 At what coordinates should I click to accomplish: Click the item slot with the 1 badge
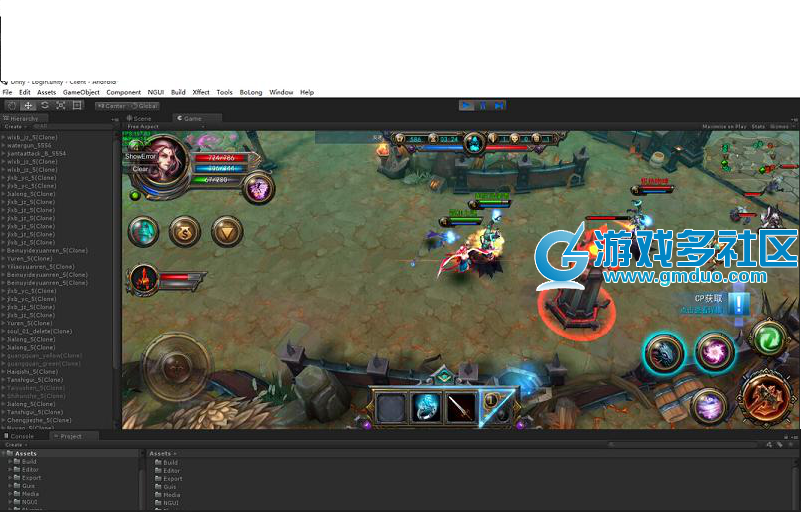pos(496,408)
